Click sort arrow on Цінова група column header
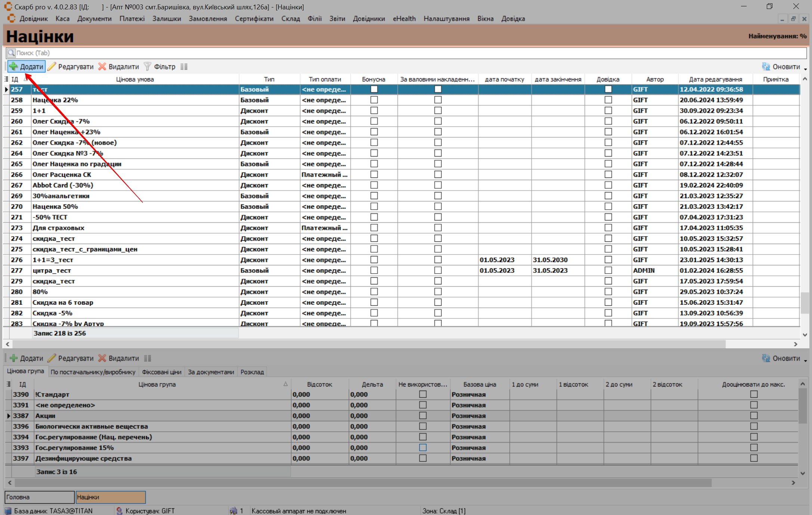Image resolution: width=812 pixels, height=515 pixels. click(x=285, y=384)
